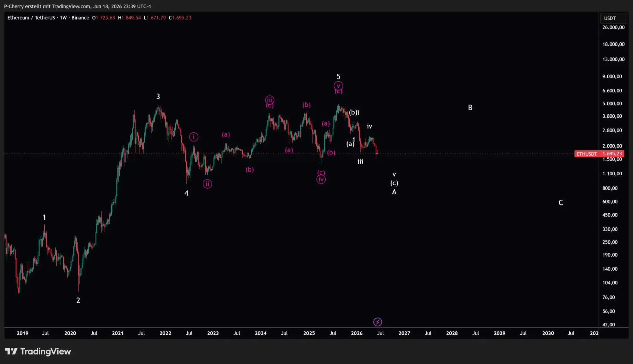Select wave label 1 on the chart
The image size is (633, 364).
click(44, 217)
